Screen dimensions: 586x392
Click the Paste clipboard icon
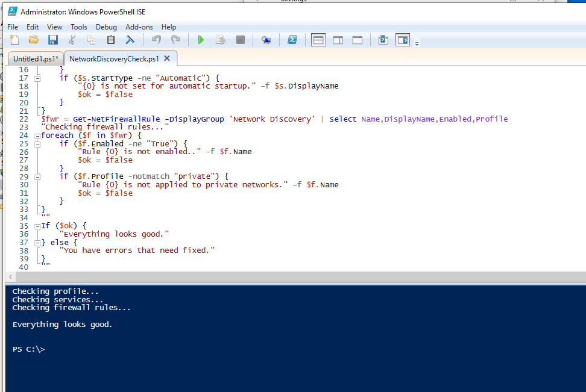tap(110, 40)
